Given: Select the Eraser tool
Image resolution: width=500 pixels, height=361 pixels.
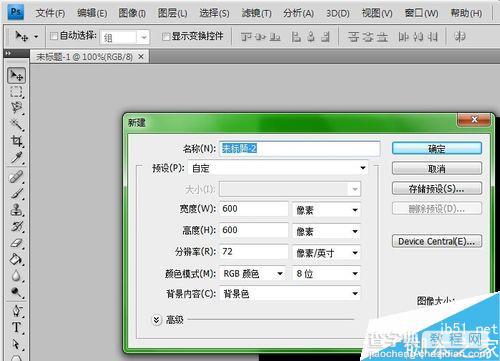Looking at the screenshot, I should pos(16,243).
